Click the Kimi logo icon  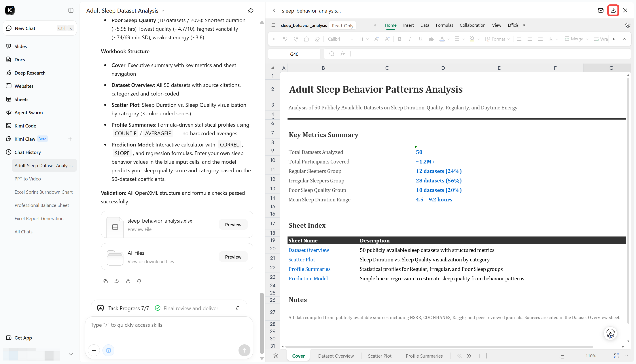(x=10, y=10)
